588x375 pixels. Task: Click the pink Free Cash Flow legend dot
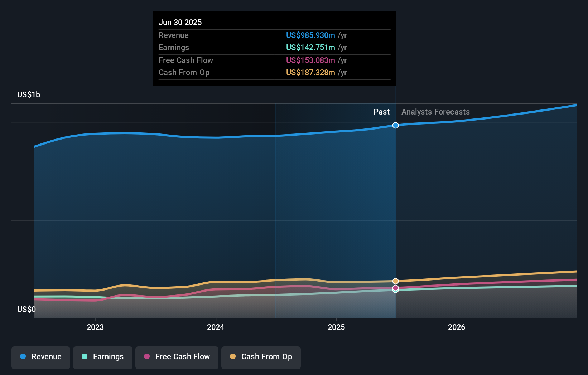tap(147, 356)
